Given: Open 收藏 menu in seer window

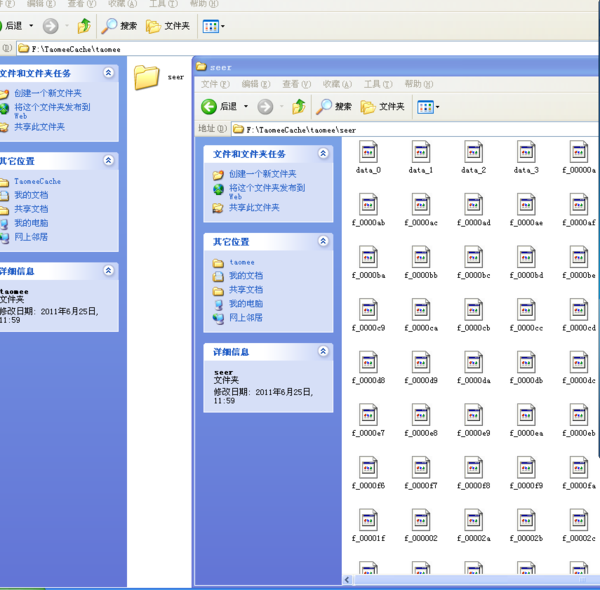Looking at the screenshot, I should pyautogui.click(x=337, y=84).
